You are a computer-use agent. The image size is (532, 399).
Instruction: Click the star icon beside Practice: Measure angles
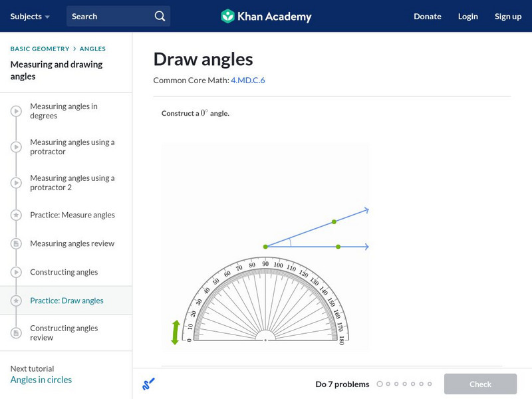(x=16, y=215)
